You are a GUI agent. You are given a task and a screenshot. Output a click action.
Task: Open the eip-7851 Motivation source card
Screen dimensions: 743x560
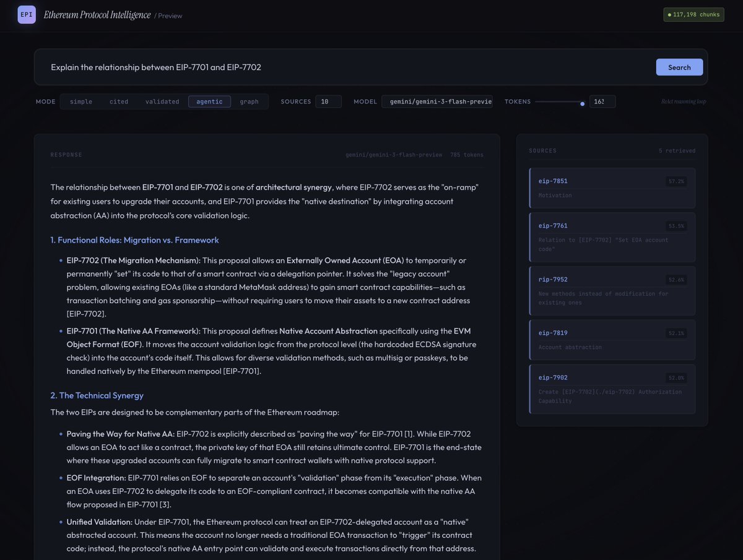pyautogui.click(x=612, y=188)
